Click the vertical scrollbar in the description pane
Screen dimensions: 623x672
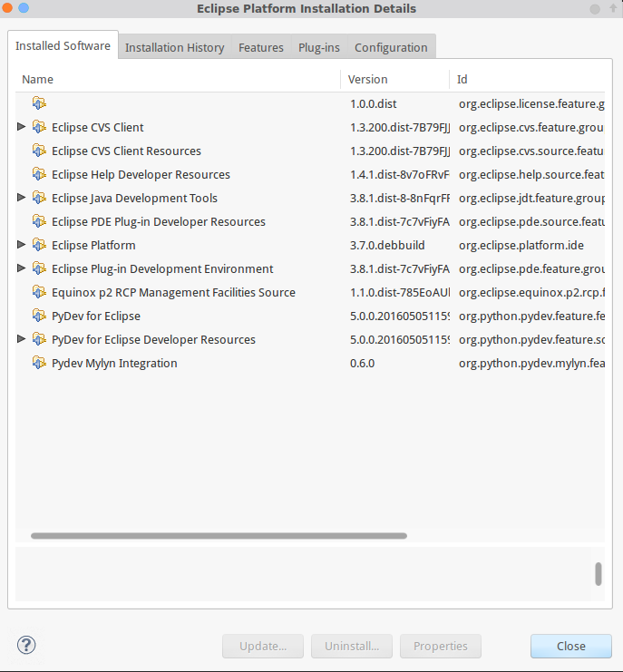(x=599, y=574)
